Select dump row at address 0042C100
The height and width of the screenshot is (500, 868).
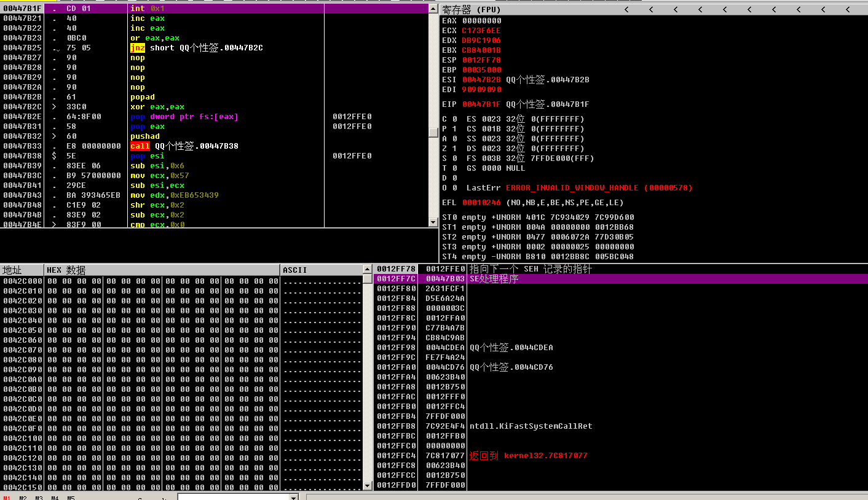(x=181, y=439)
